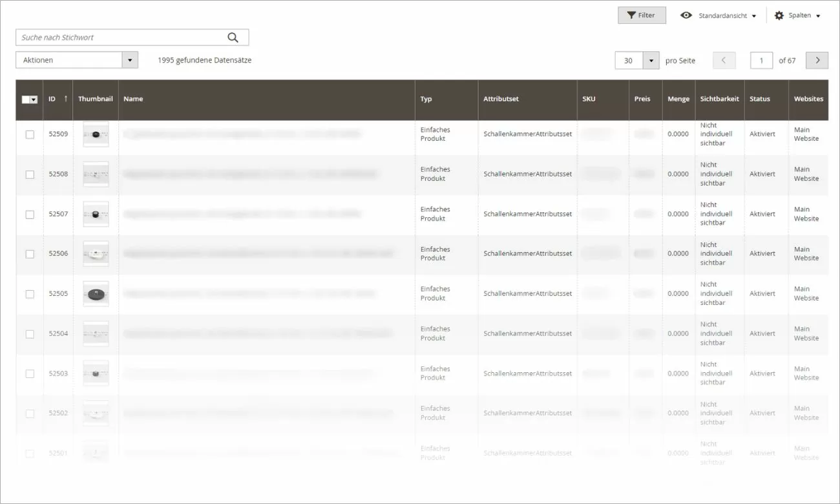Select the checkbox for product 52506
Viewport: 840px width, 504px height.
[x=29, y=254]
